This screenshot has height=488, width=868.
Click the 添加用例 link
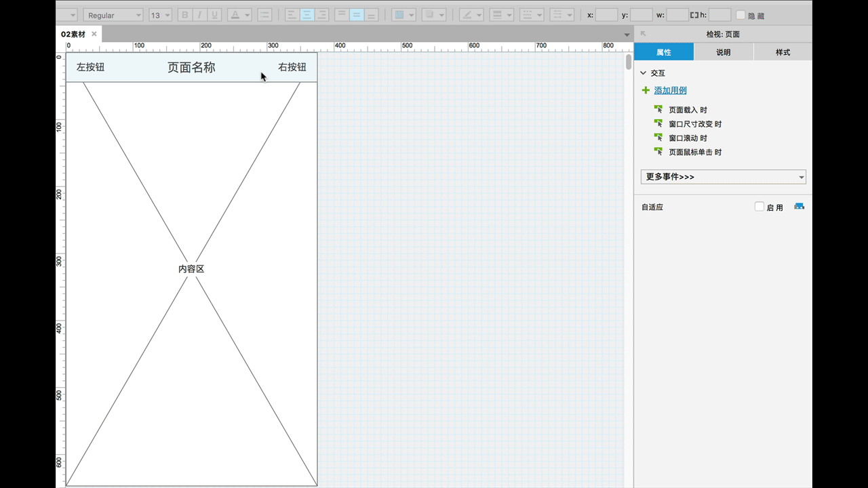click(671, 90)
